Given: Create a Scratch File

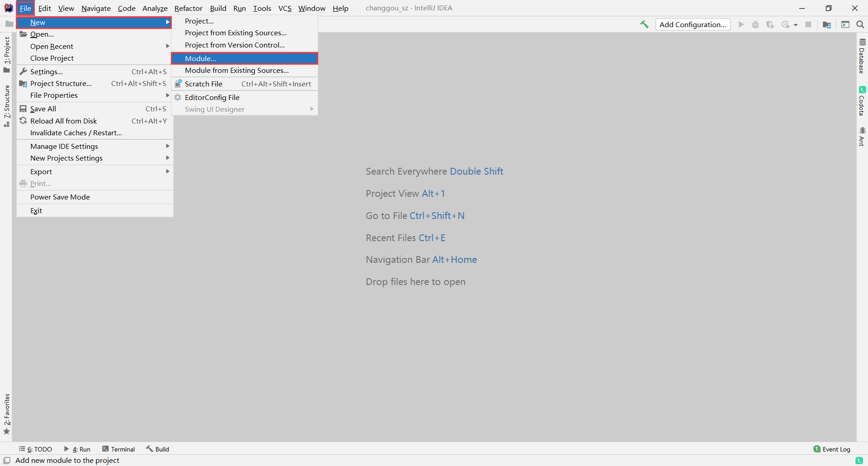Looking at the screenshot, I should click(245, 84).
